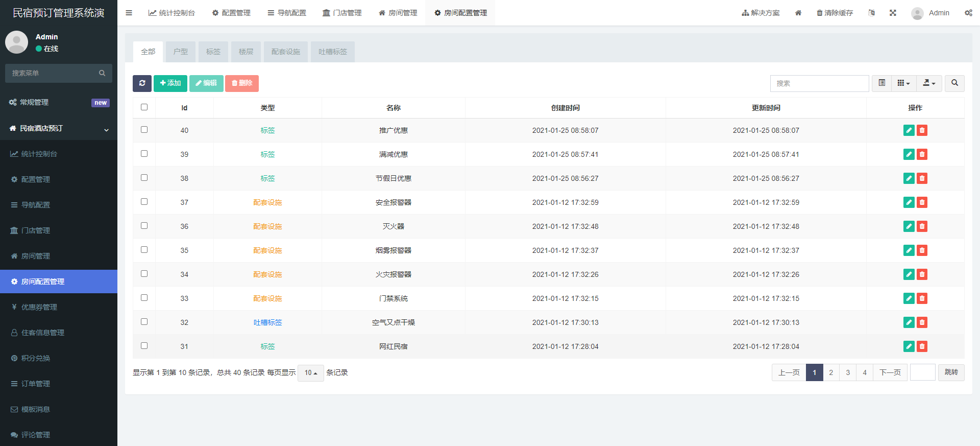980x446 pixels.
Task: Click the 添加 add button
Action: click(170, 83)
